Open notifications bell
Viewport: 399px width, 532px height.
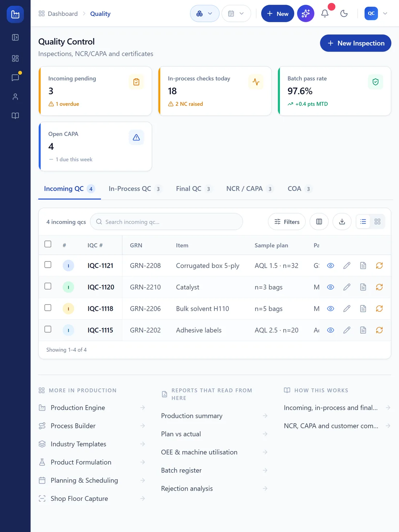[325, 13]
